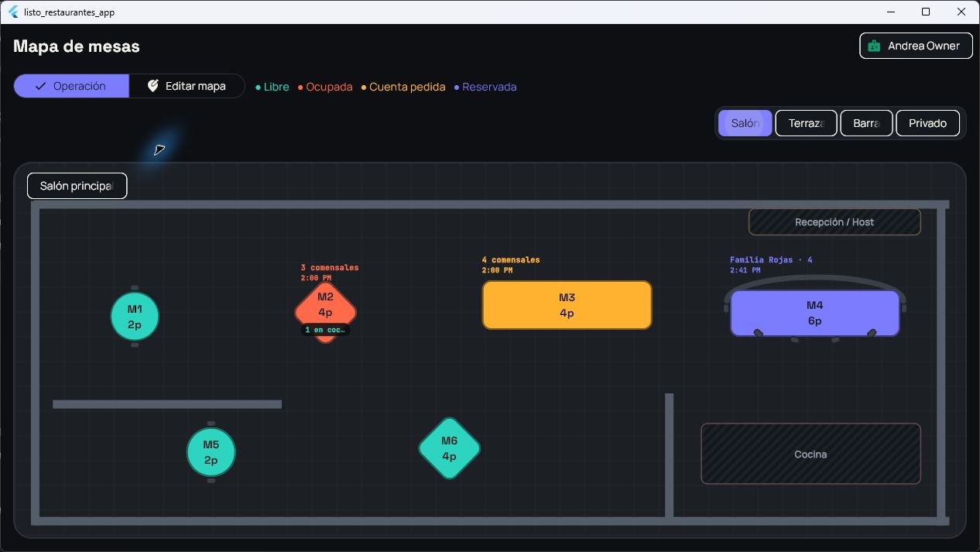Click the Cocina area
Image resolution: width=980 pixels, height=552 pixels.
click(810, 454)
